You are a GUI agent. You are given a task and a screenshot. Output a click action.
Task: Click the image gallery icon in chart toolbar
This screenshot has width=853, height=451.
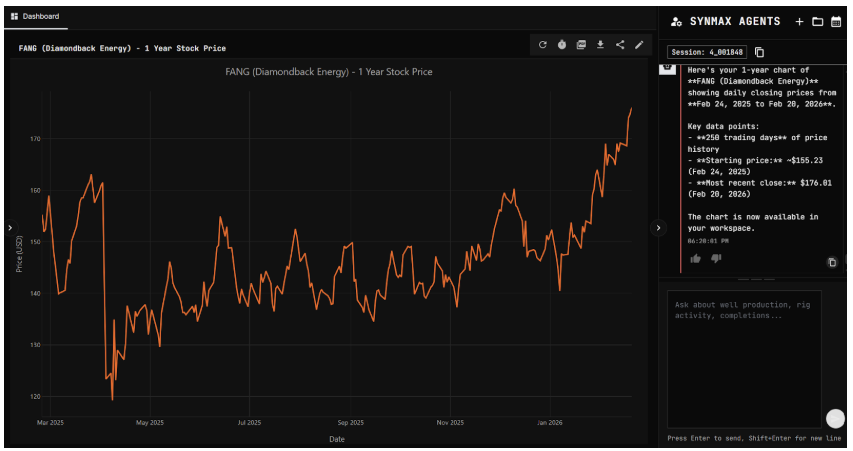581,44
